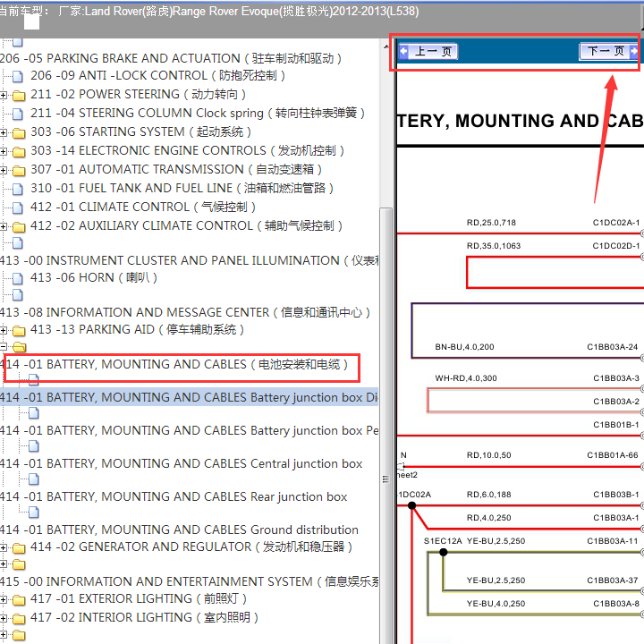Click page icon above Ground distribution
Image resolution: width=644 pixels, height=644 pixels.
(34, 513)
